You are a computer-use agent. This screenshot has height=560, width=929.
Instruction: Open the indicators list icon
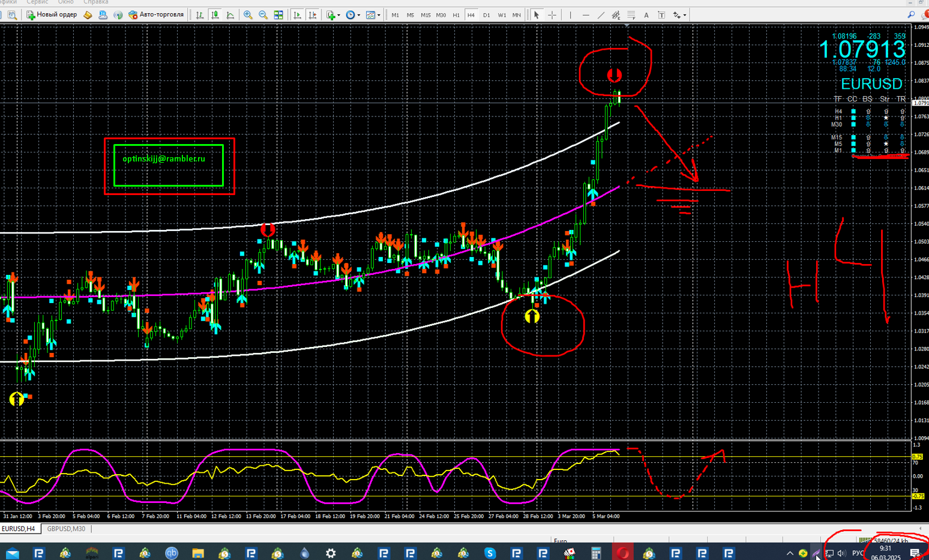tap(330, 15)
